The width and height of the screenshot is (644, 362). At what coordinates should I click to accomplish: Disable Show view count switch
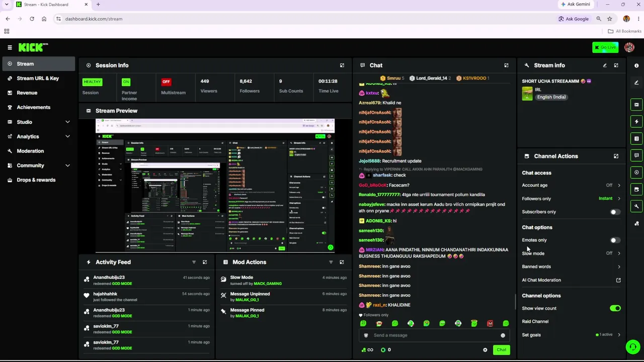point(615,308)
